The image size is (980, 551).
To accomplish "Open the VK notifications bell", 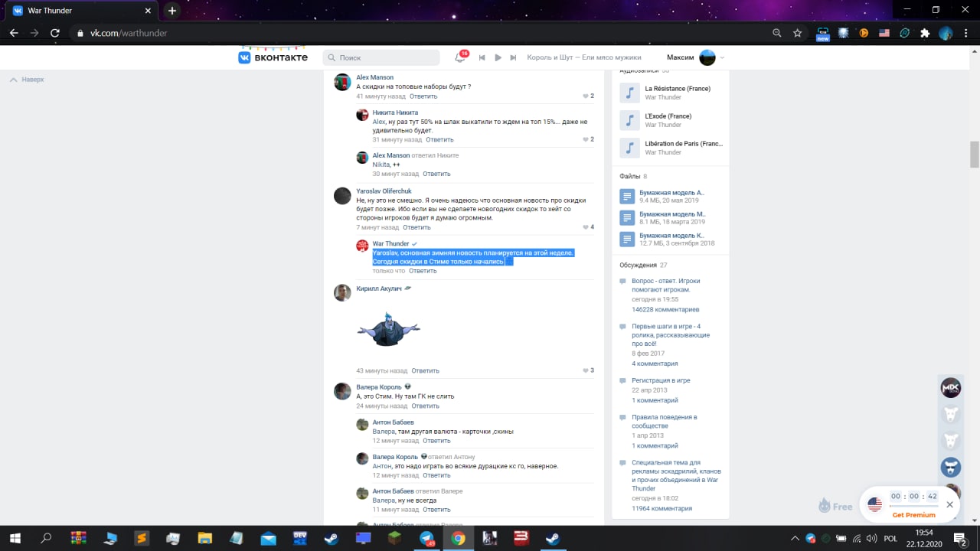I will pyautogui.click(x=460, y=57).
